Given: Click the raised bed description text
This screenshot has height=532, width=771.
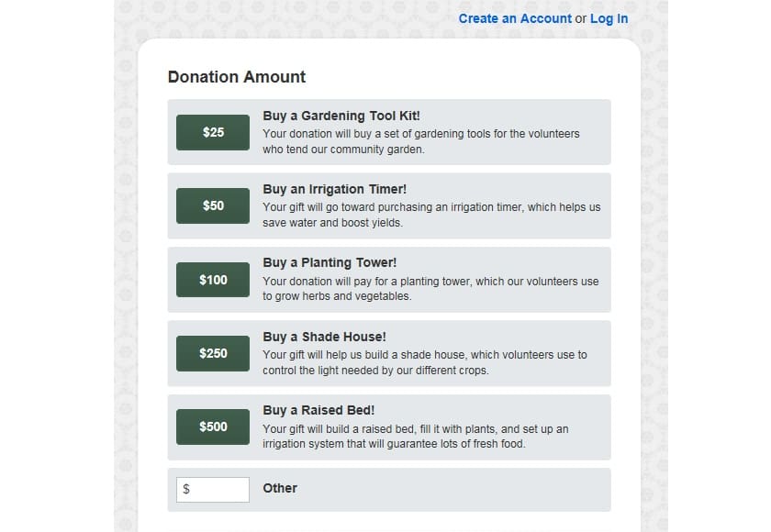Looking at the screenshot, I should 416,437.
